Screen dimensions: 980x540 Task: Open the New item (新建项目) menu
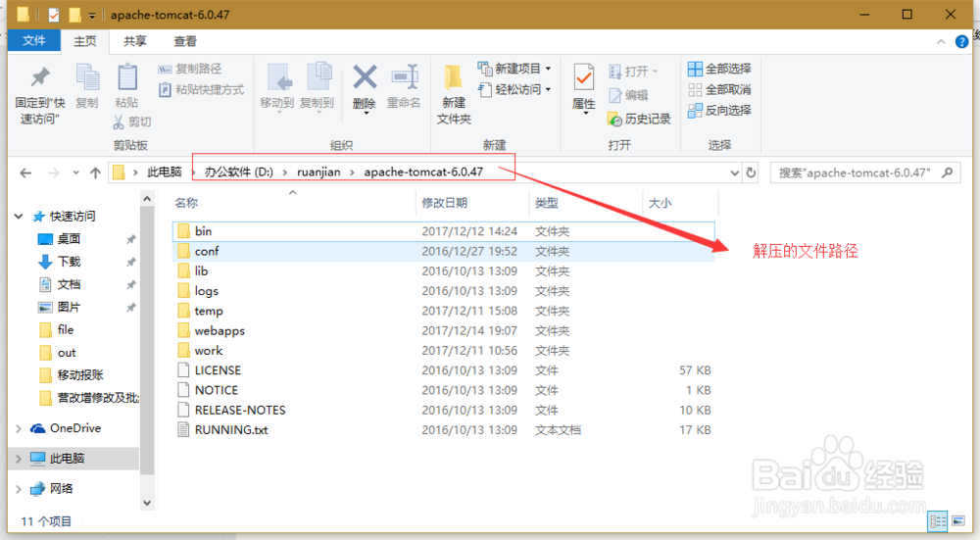(515, 69)
